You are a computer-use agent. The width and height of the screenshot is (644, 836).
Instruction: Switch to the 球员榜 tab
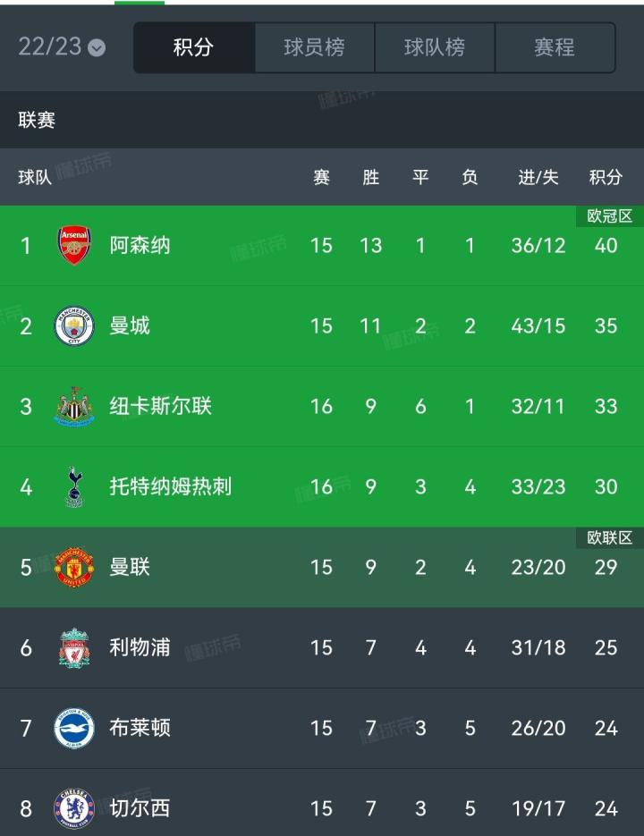[314, 47]
